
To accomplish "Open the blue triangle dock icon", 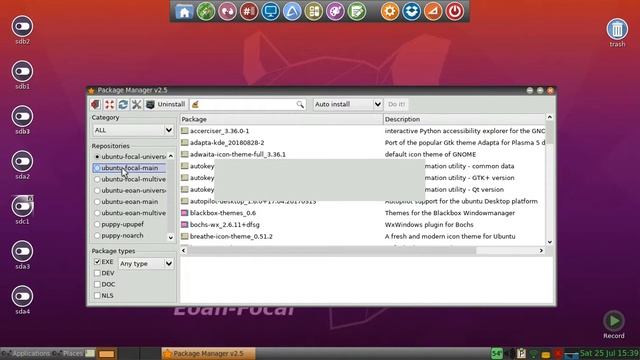I will [x=292, y=11].
